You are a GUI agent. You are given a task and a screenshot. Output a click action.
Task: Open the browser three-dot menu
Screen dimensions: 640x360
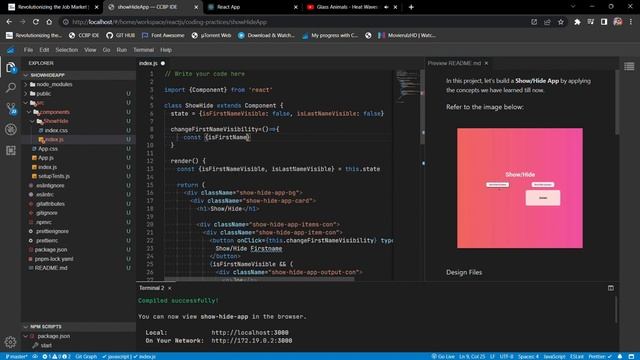tap(631, 22)
